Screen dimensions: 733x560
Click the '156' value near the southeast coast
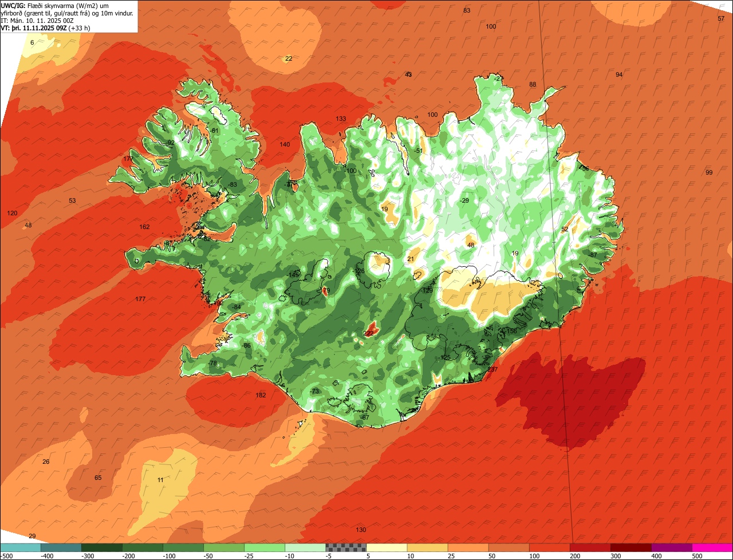point(512,331)
